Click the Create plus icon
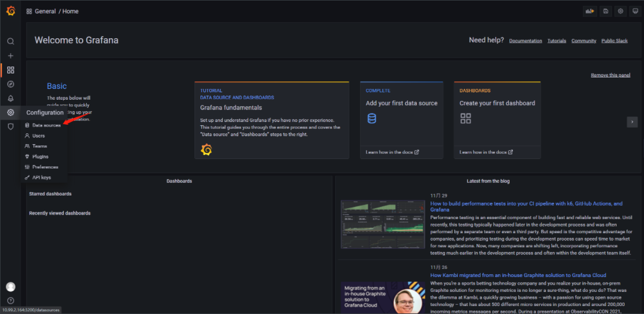This screenshot has width=644, height=314. (10, 56)
